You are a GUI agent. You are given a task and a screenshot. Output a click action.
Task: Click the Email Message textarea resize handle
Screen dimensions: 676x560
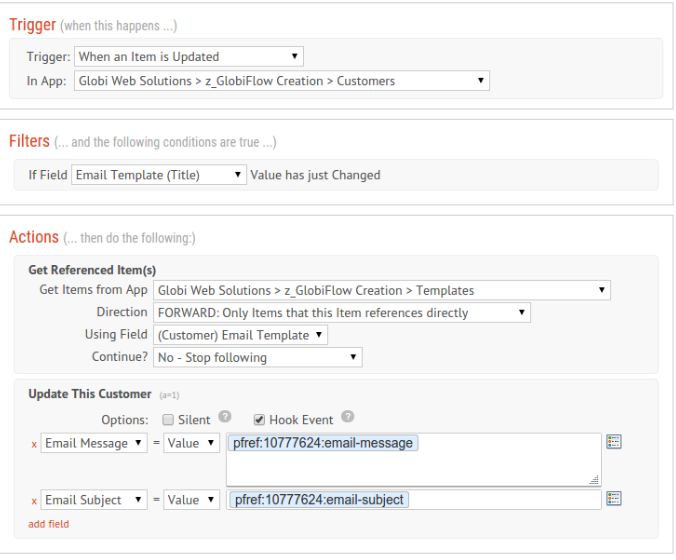595,480
